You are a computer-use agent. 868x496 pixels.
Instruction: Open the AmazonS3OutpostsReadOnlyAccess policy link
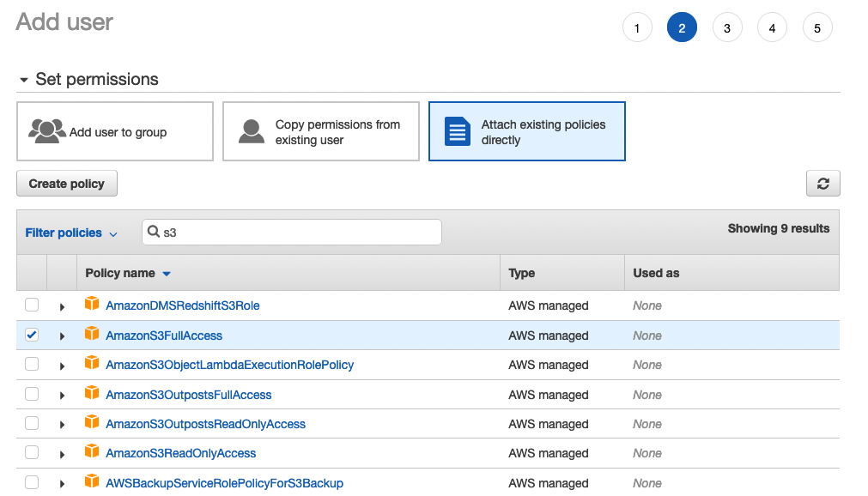pos(205,424)
